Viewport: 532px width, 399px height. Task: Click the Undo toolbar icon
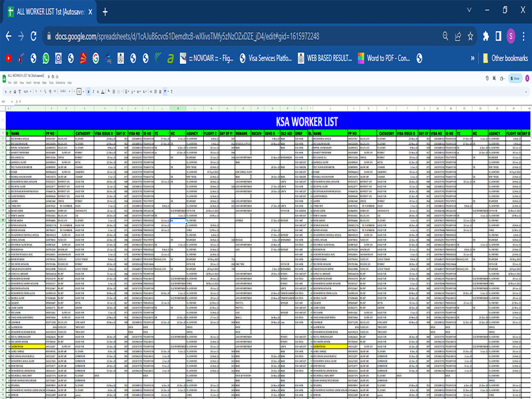point(5,92)
